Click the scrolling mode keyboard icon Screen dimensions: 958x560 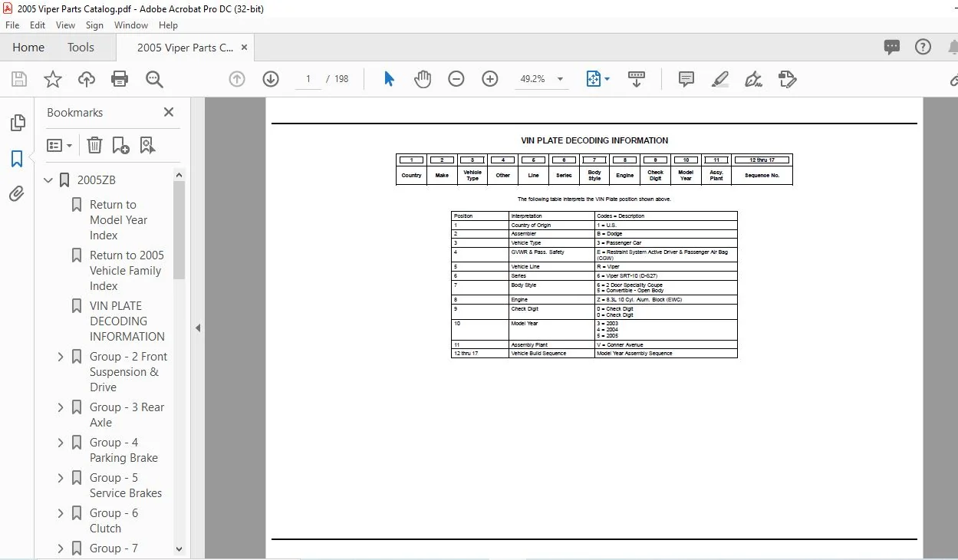pos(637,79)
